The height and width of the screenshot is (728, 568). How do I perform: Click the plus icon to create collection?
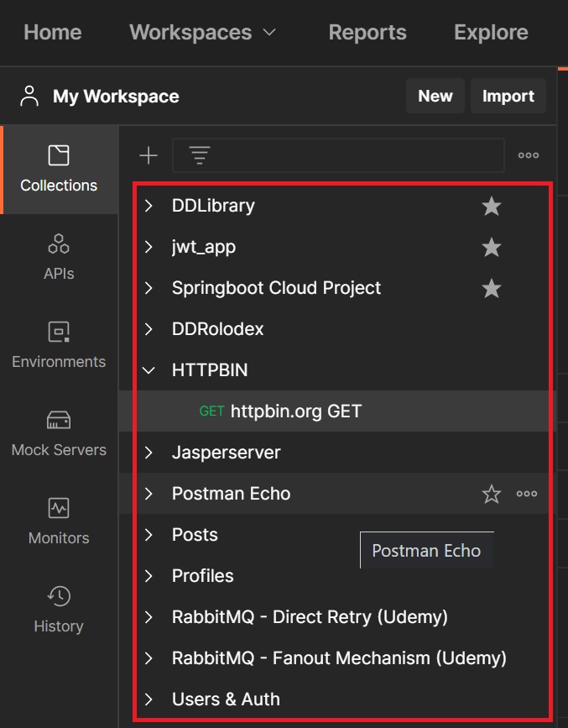tap(149, 155)
